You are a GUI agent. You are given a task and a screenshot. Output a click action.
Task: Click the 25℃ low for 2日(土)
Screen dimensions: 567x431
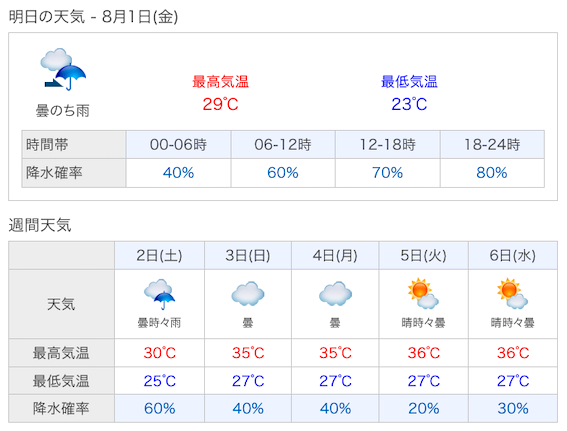(x=159, y=381)
